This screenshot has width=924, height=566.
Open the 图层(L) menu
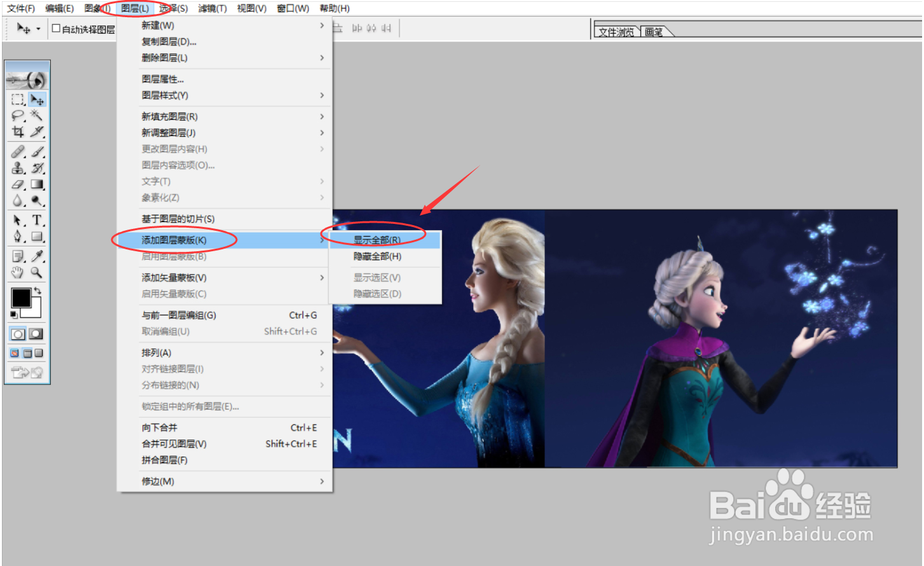(135, 8)
